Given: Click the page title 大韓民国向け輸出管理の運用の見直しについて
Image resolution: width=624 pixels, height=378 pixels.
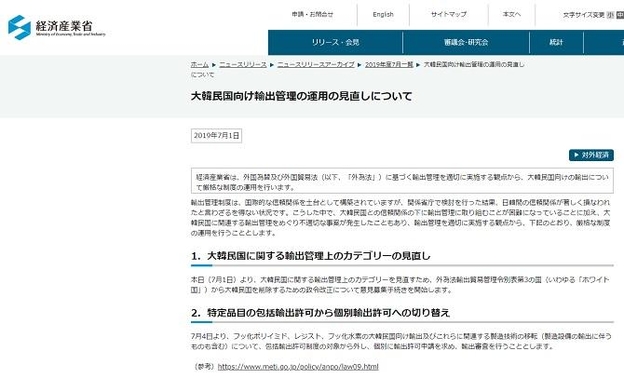Looking at the screenshot, I should coord(301,96).
